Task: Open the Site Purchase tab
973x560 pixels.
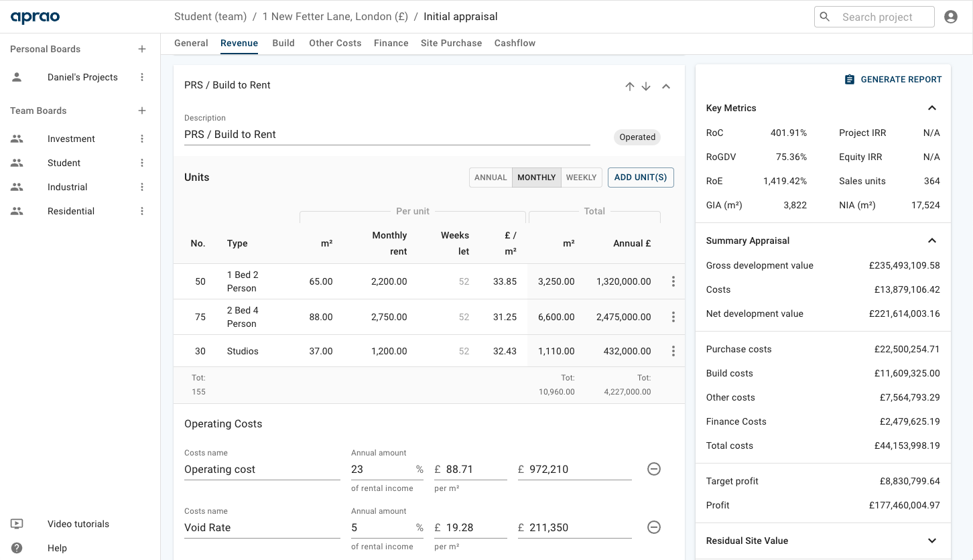Action: [x=452, y=43]
